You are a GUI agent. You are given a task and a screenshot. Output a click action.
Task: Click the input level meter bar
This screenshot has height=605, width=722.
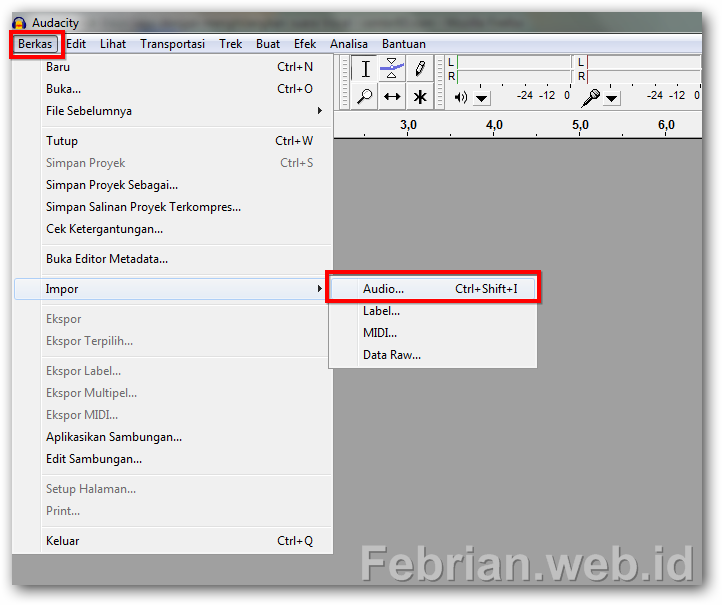644,70
